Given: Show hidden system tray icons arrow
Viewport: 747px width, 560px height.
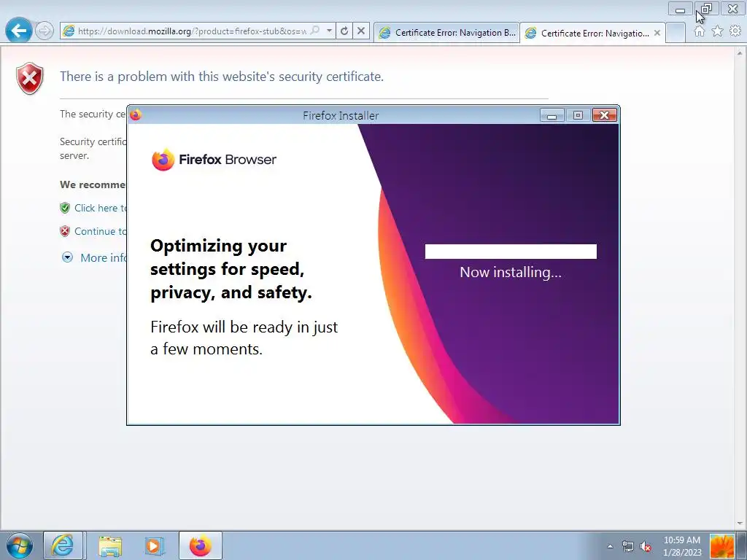Looking at the screenshot, I should 610,546.
